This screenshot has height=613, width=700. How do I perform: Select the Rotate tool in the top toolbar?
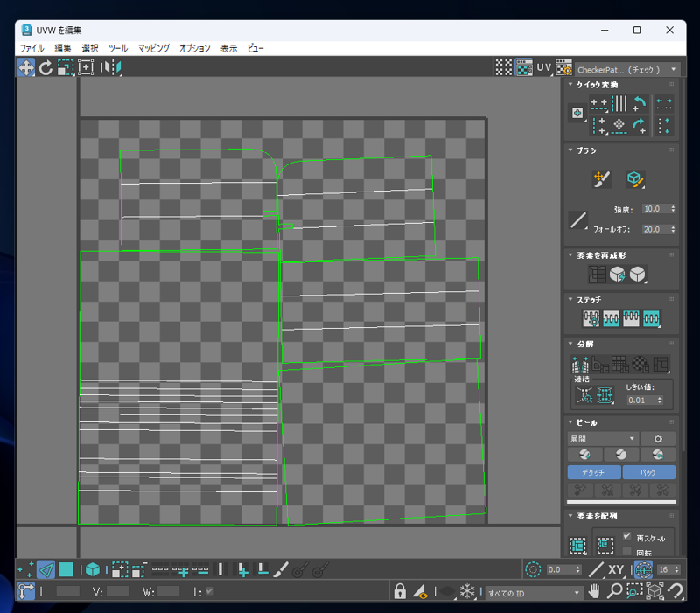[45, 68]
